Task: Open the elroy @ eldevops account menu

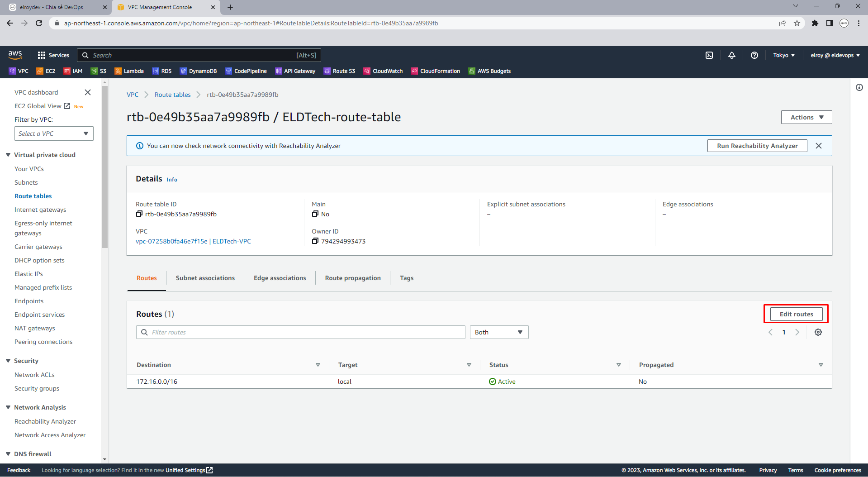Action: pyautogui.click(x=835, y=55)
